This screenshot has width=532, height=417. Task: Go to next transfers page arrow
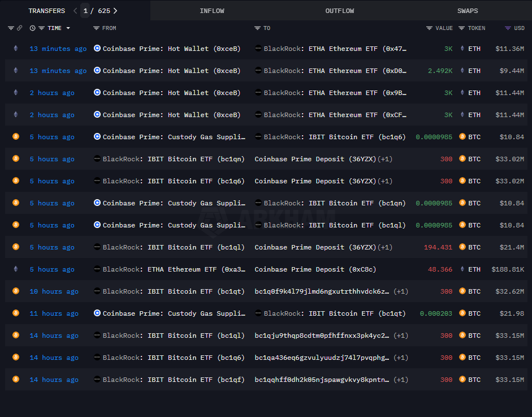tap(115, 11)
